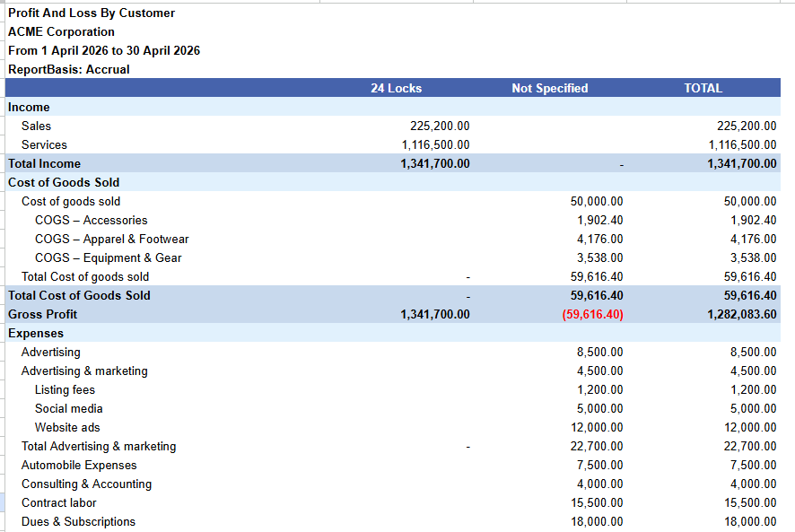Image resolution: width=795 pixels, height=532 pixels.
Task: Select the 'COGS – Equipment & Gear' label
Action: pyautogui.click(x=108, y=257)
